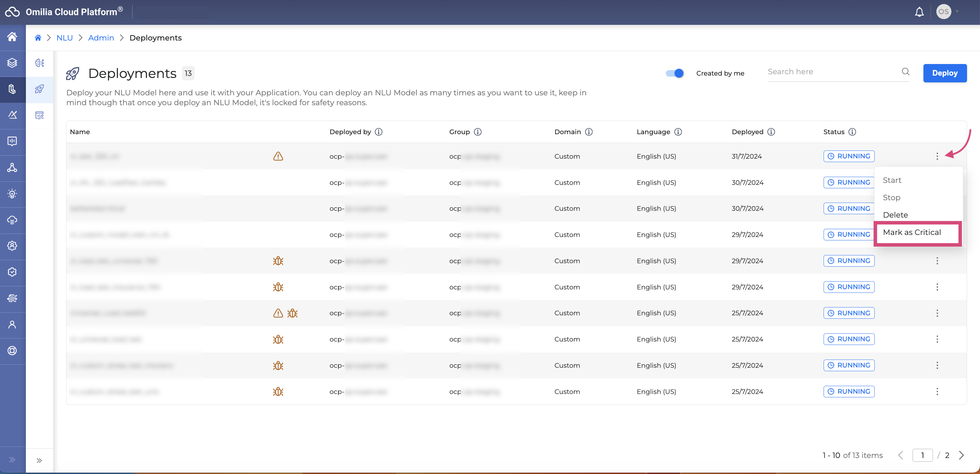The image size is (980, 474).
Task: Open the brain NLU models icon in sub-sidebar
Action: (40, 63)
